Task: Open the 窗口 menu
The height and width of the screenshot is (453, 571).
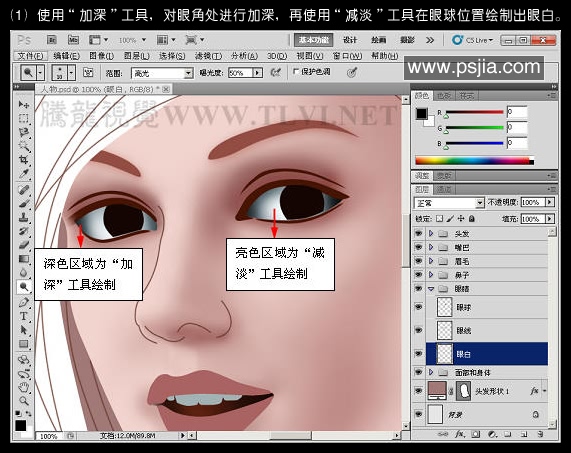Action: (347, 56)
